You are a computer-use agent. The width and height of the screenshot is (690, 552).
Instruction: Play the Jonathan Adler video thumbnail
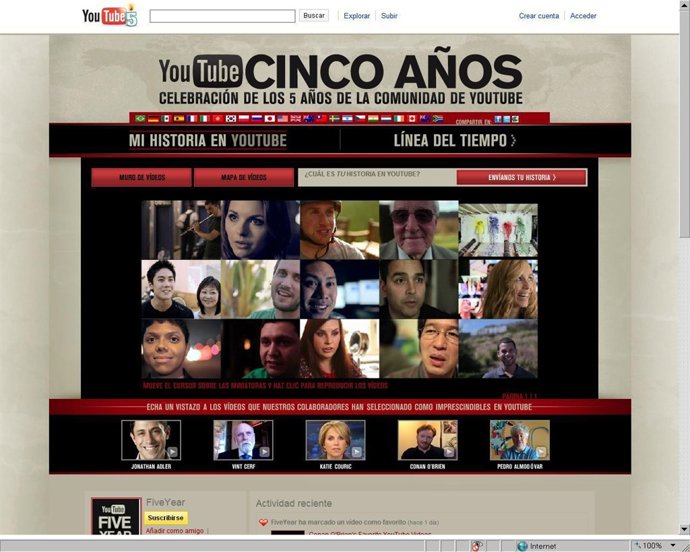(x=151, y=440)
